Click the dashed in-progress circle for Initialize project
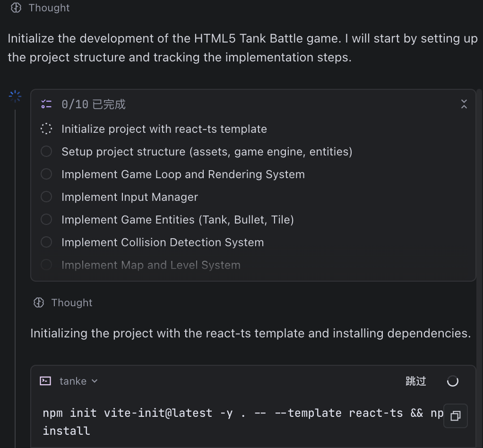The height and width of the screenshot is (448, 483). 46,129
